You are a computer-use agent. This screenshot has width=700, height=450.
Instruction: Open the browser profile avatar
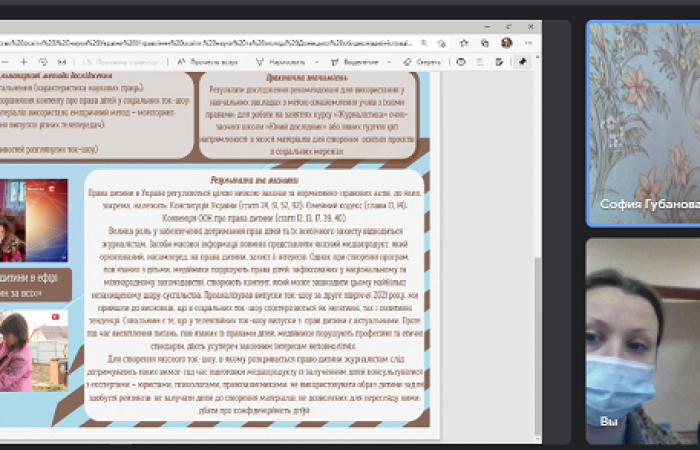(x=507, y=43)
